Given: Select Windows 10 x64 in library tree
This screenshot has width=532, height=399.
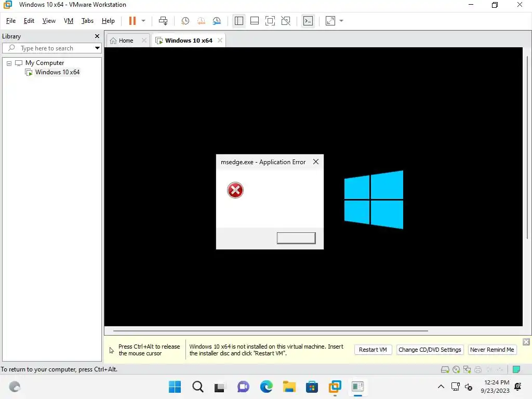Looking at the screenshot, I should click(57, 72).
